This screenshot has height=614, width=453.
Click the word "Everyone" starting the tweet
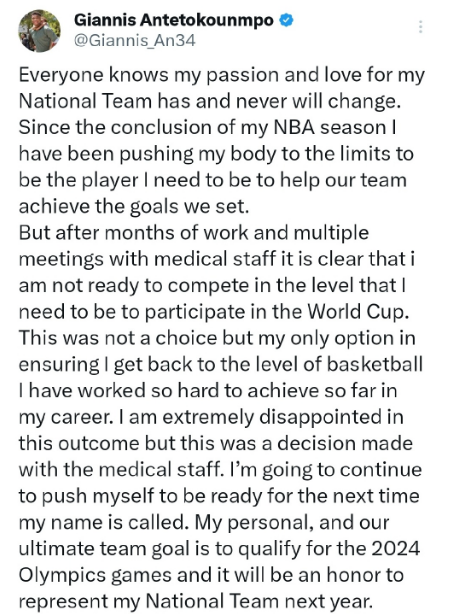point(61,75)
